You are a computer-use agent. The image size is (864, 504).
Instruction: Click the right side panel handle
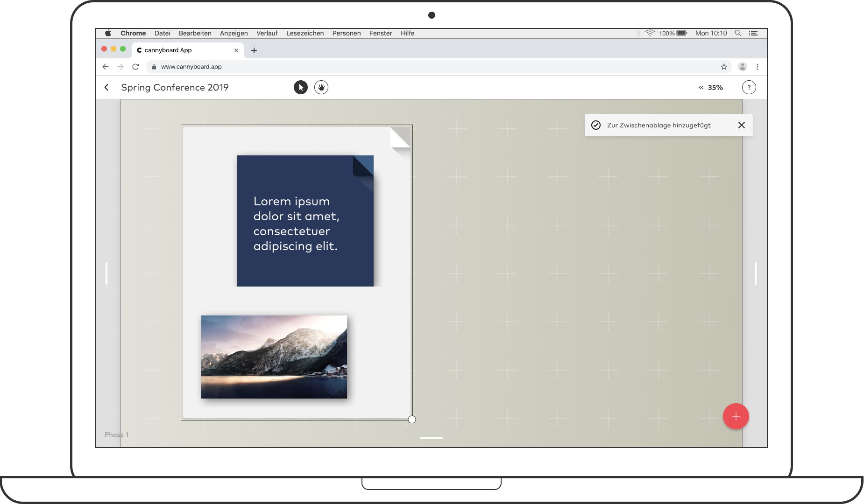(756, 273)
